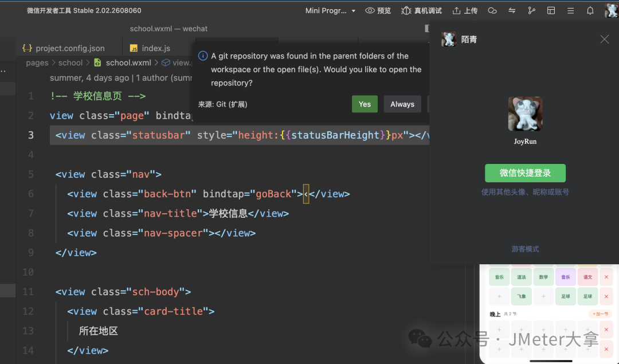
Task: Click Always in the git repository notification
Action: coord(402,104)
